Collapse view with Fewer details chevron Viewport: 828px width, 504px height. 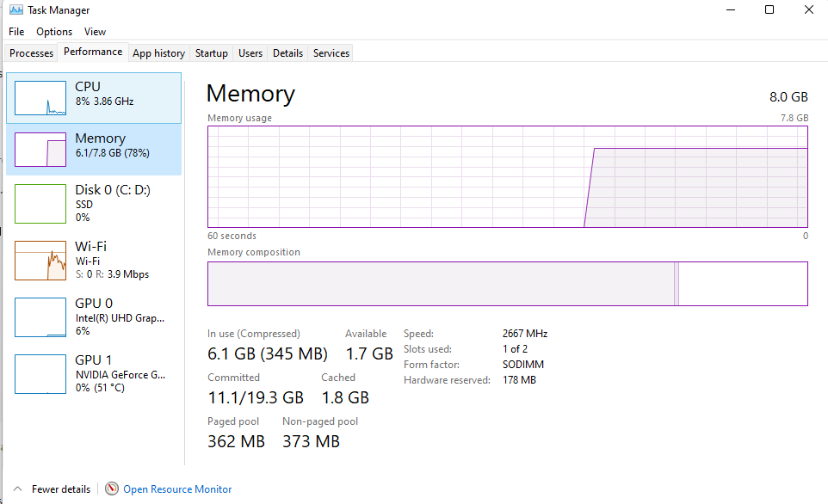tap(17, 489)
